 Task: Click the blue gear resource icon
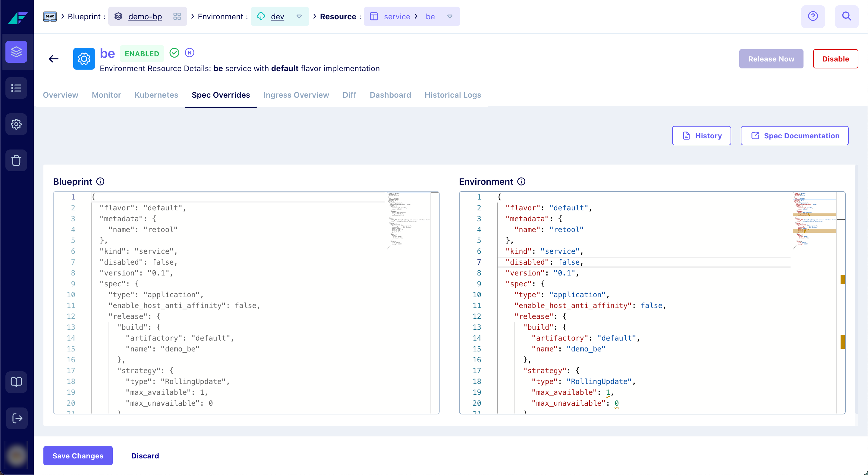[84, 59]
